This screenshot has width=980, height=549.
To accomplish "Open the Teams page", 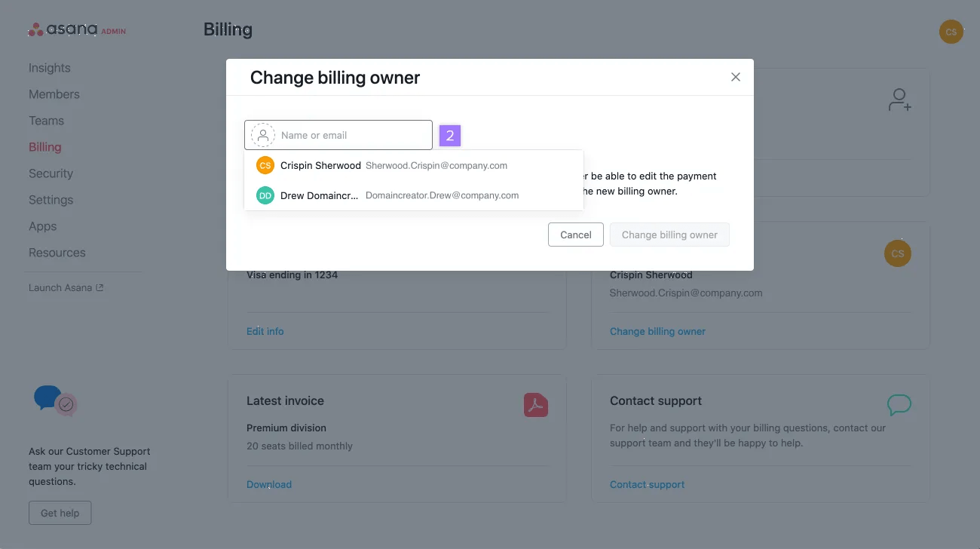I will 46,121.
